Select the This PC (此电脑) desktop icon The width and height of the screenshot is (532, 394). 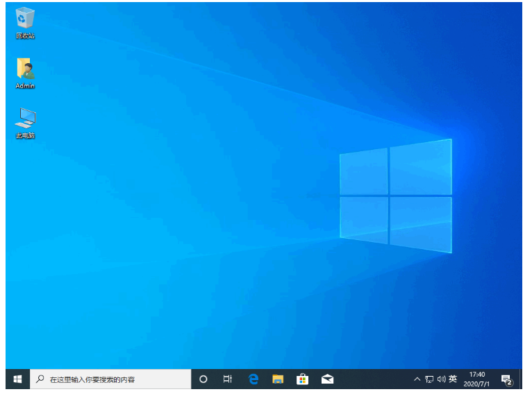tap(26, 119)
